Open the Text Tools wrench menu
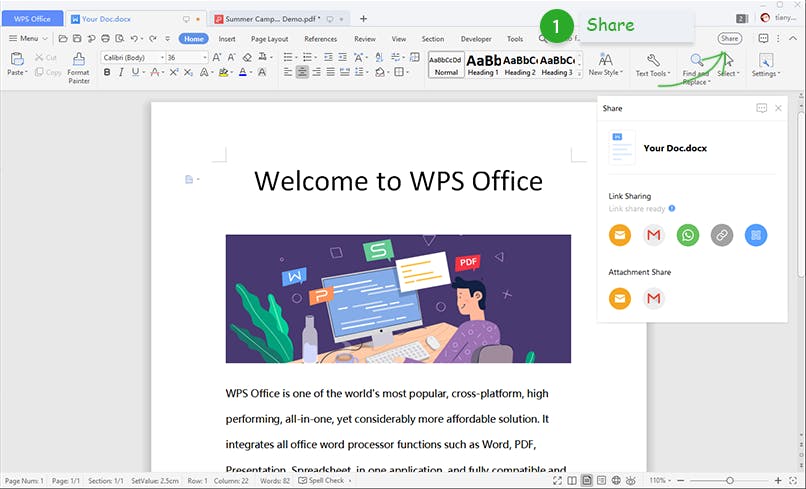 (653, 65)
